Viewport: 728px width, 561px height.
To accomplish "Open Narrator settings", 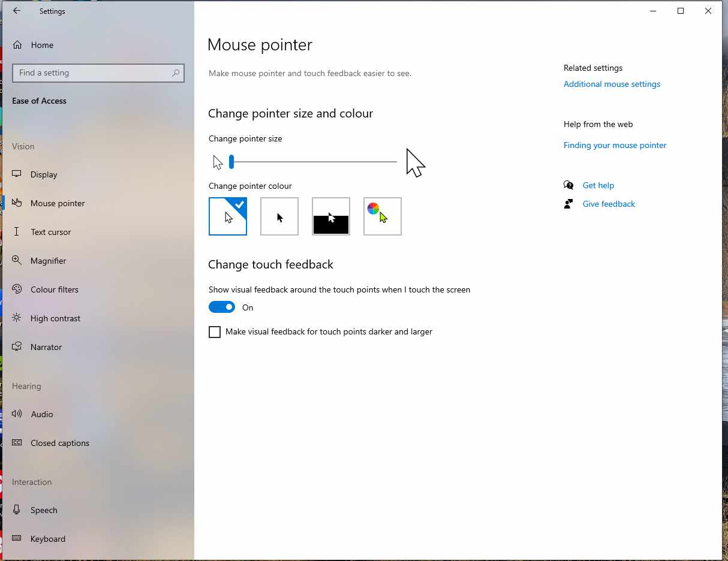I will click(46, 347).
